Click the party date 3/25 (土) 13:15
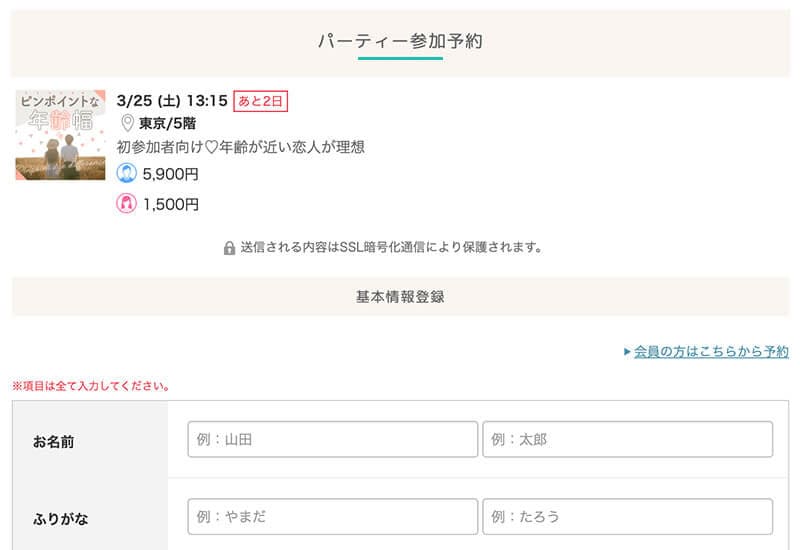This screenshot has width=800, height=550. pos(172,101)
